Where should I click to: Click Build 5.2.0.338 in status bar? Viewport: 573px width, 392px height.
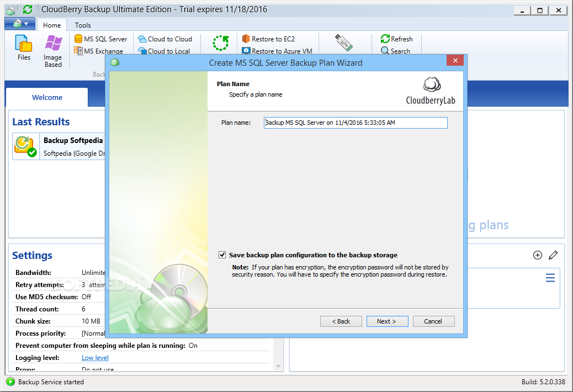click(x=543, y=382)
